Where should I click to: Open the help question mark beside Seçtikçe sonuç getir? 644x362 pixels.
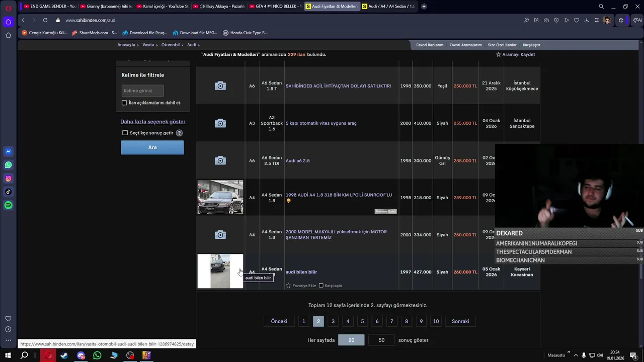(179, 133)
